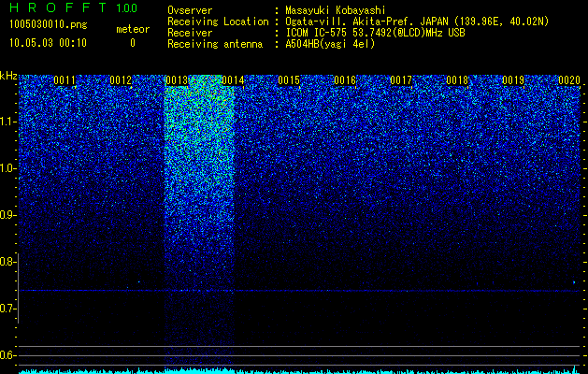Click the 0.6 kHz axis label
This screenshot has height=374, width=588.
(7, 355)
